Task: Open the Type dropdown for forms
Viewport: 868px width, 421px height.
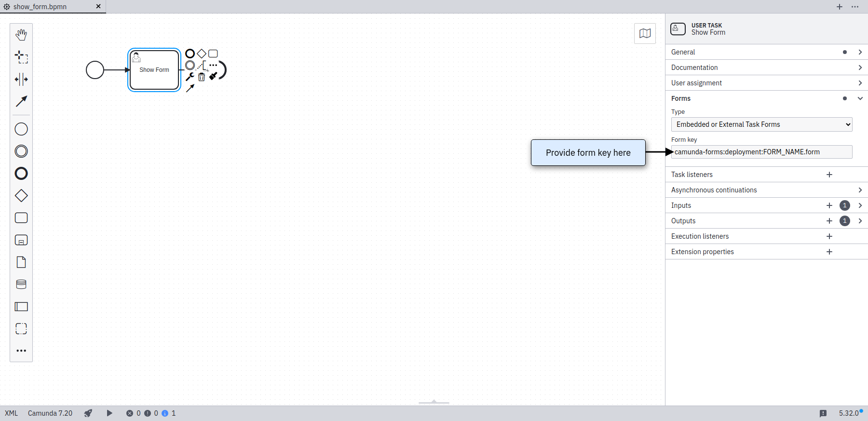Action: coord(761,124)
